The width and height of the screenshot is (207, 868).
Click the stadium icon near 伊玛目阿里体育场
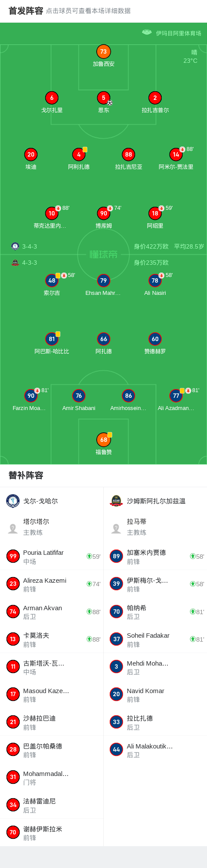[147, 32]
